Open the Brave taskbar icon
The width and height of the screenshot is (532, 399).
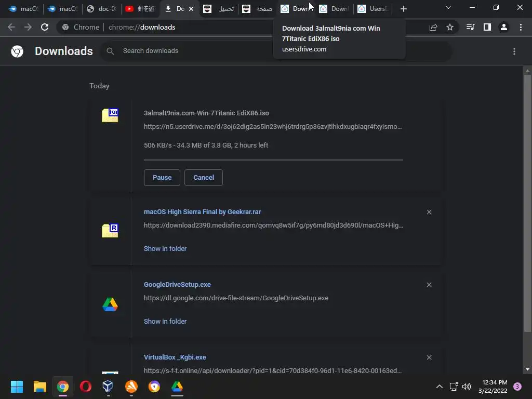[154, 387]
